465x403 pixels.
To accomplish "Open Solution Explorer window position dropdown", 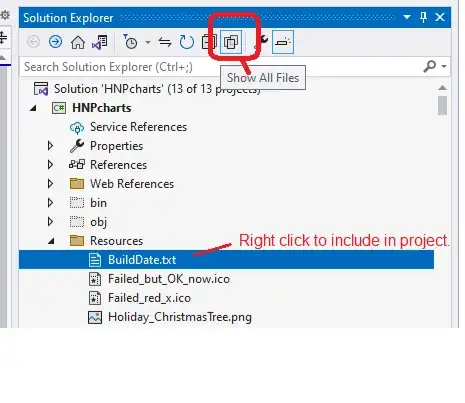I will click(x=407, y=17).
